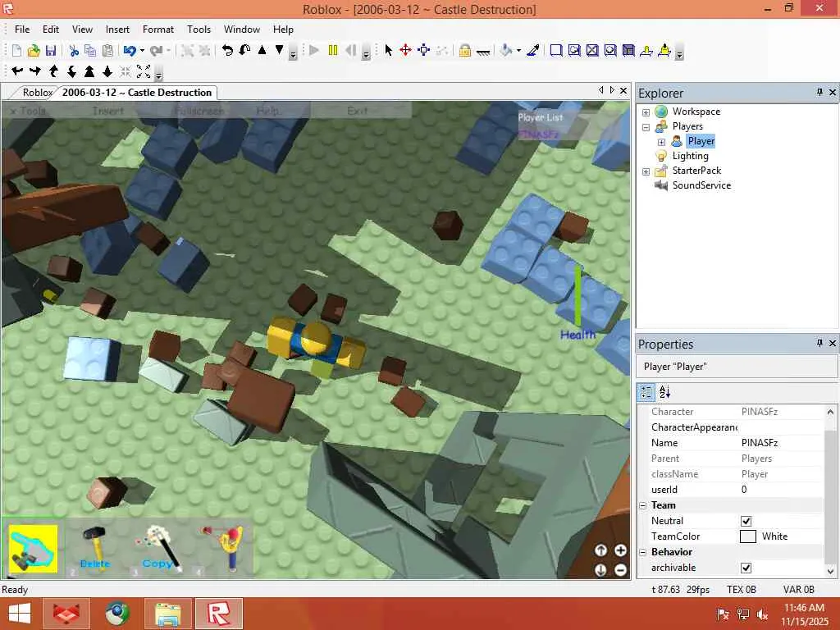Toggle the Neutral checkbox
The height and width of the screenshot is (630, 840).
(746, 521)
